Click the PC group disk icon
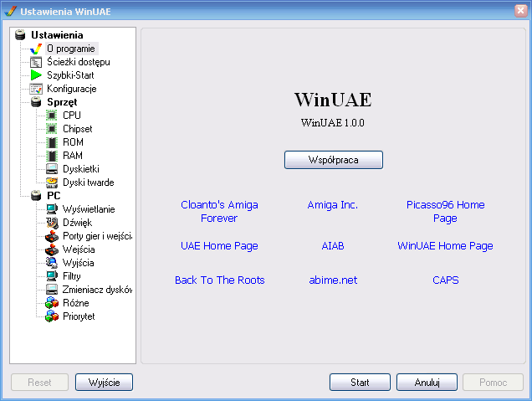Screen dimensions: 532x401 click(x=36, y=196)
